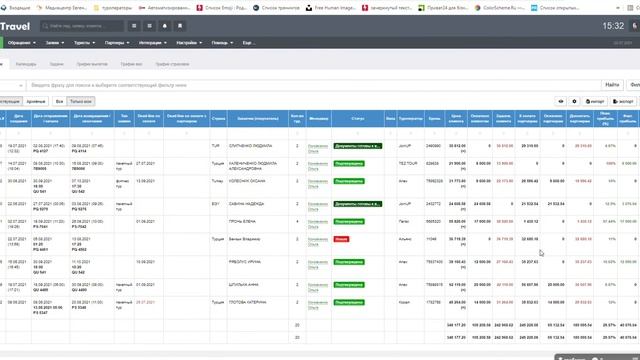
Task: Select the Архивные filter toggle
Action: [x=36, y=101]
